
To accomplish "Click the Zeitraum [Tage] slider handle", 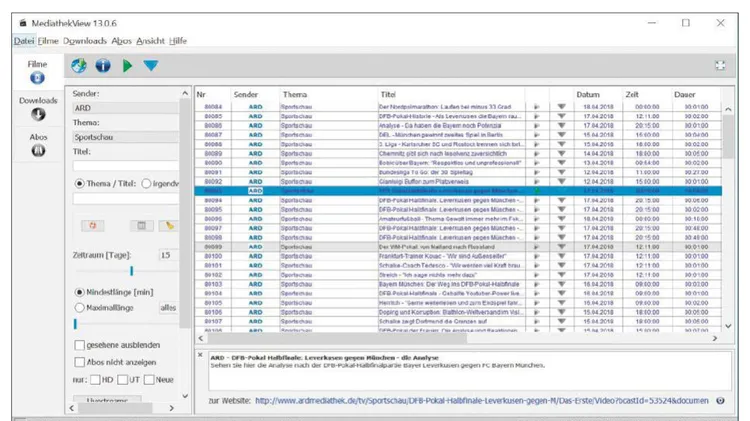I will tap(132, 271).
